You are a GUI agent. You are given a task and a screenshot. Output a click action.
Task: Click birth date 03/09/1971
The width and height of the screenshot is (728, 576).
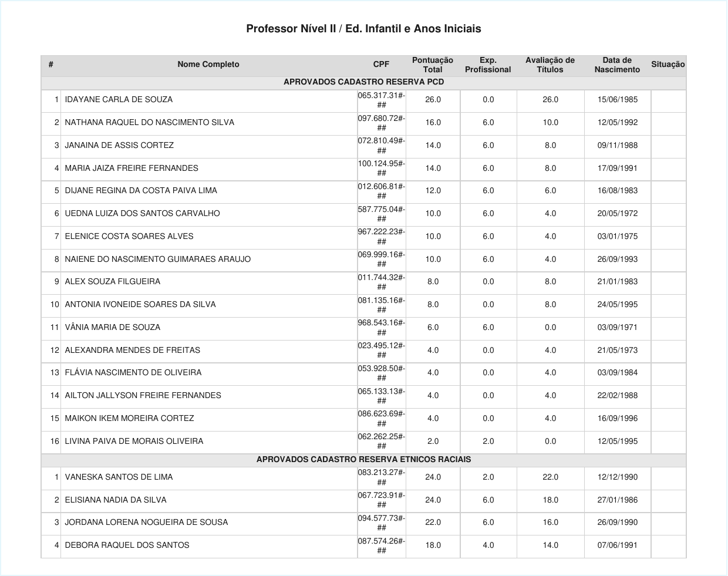[x=617, y=328]
